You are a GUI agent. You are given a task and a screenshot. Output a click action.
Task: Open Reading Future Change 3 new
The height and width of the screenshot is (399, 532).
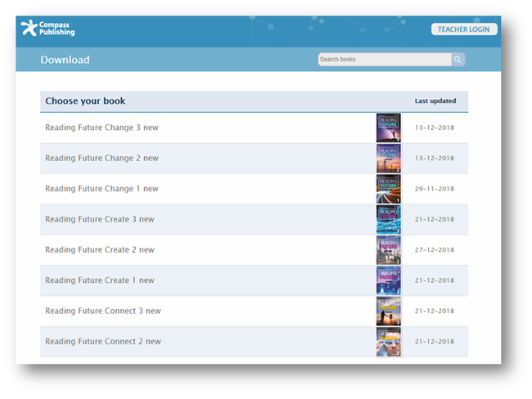[101, 128]
